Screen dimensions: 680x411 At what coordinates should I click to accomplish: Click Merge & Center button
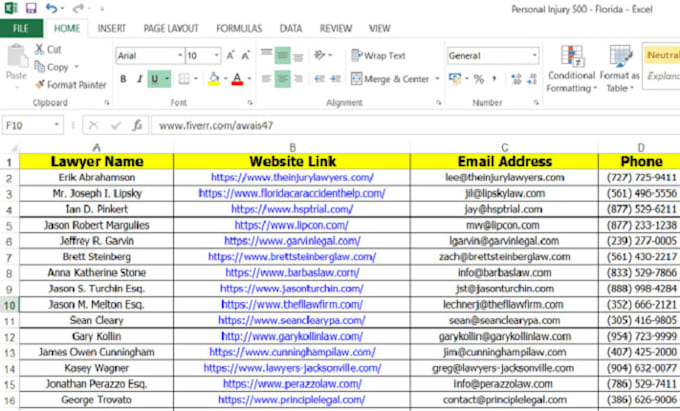[x=390, y=79]
